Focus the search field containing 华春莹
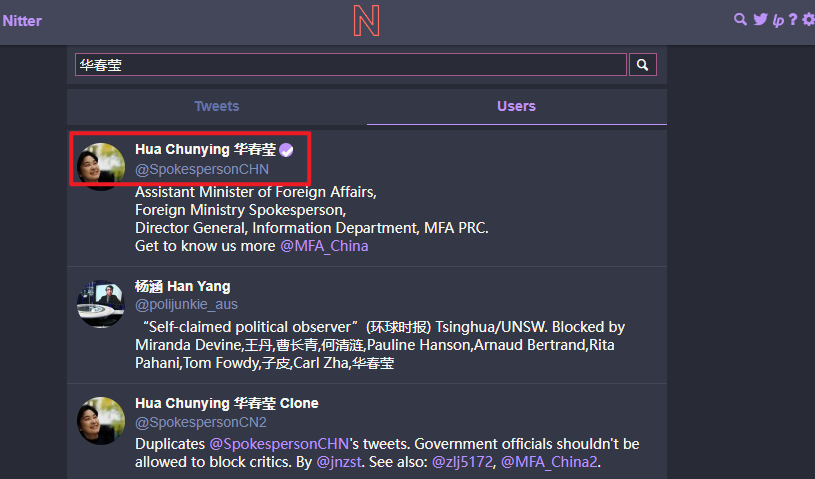This screenshot has height=479, width=815. [351, 65]
